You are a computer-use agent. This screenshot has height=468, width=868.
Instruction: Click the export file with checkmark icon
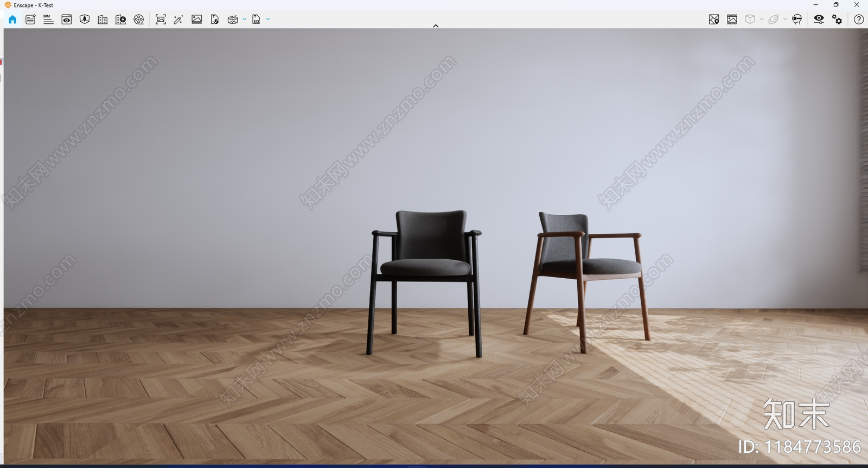[215, 20]
